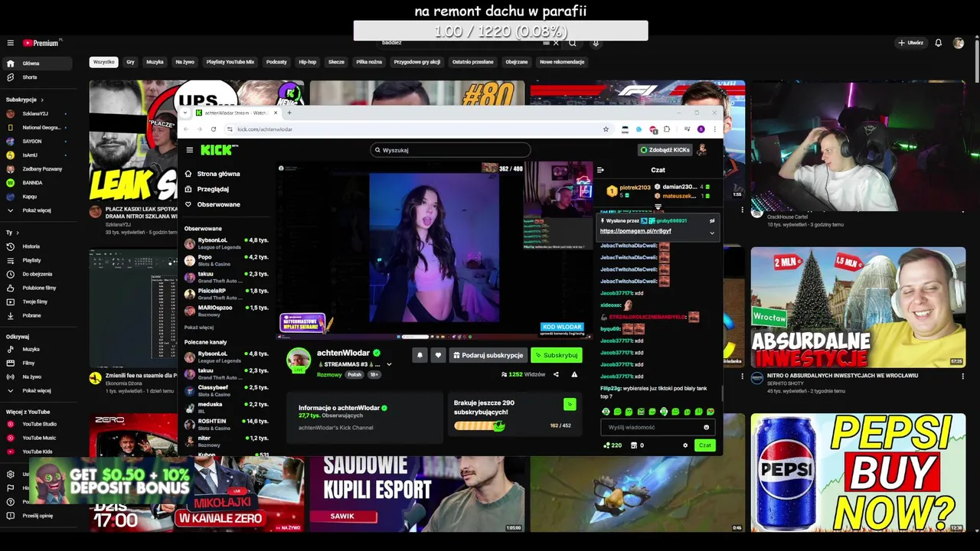Click YouTube search magnifier button
The width and height of the screenshot is (980, 551).
point(573,43)
